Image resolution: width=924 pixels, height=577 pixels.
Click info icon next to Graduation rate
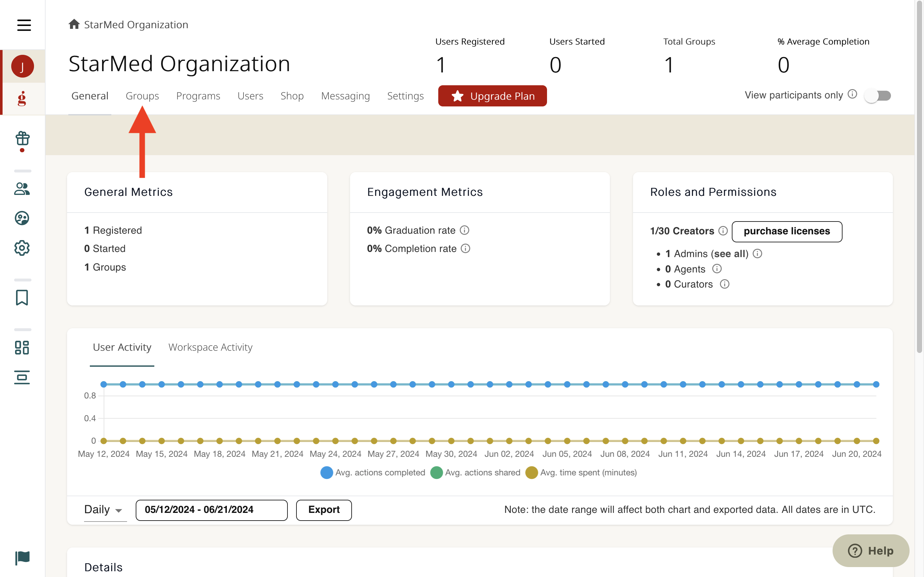point(464,230)
